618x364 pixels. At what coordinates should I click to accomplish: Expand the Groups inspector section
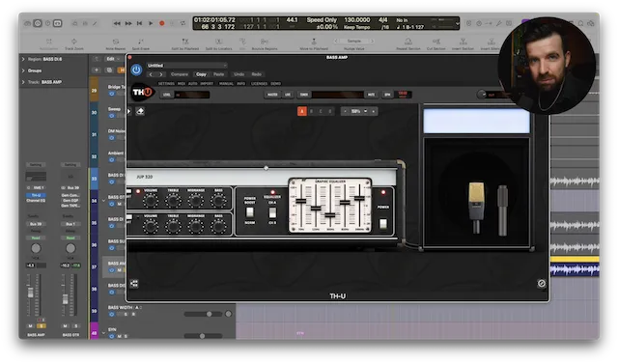pyautogui.click(x=23, y=70)
